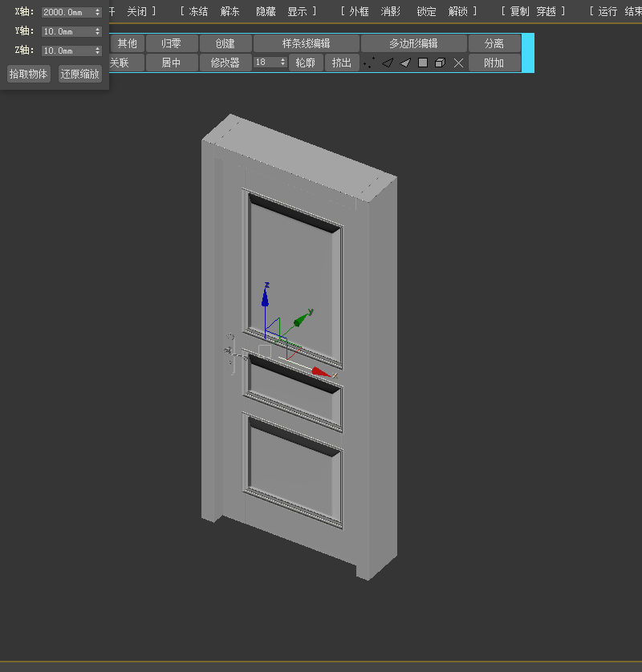Click the 挤出 (Extrude) tool
642x672 pixels.
(x=342, y=63)
